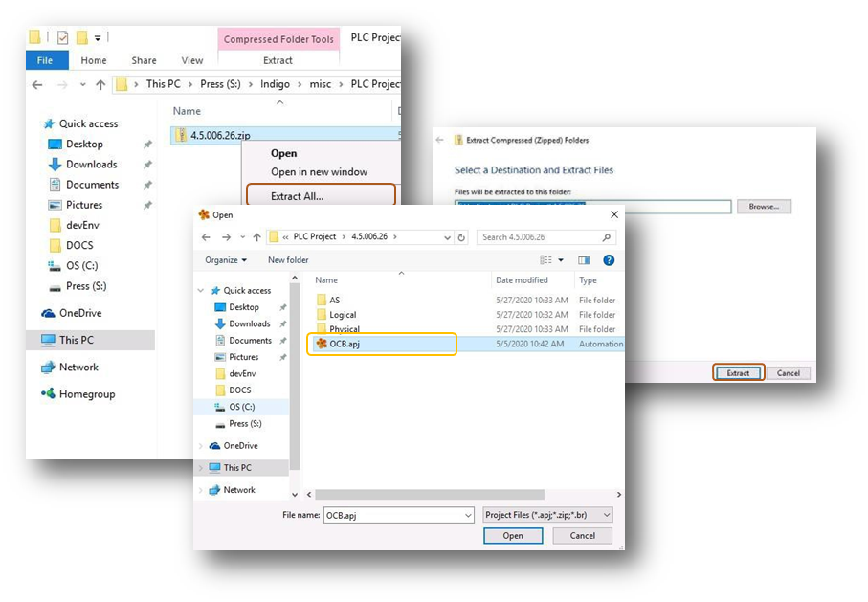Image resolution: width=868 pixels, height=602 pixels.
Task: Click Indigo in Explorer breadcrumb path
Action: coord(275,84)
